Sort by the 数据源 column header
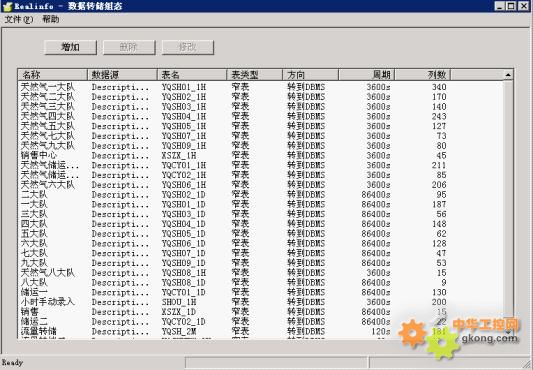This screenshot has width=533, height=370. tap(122, 74)
